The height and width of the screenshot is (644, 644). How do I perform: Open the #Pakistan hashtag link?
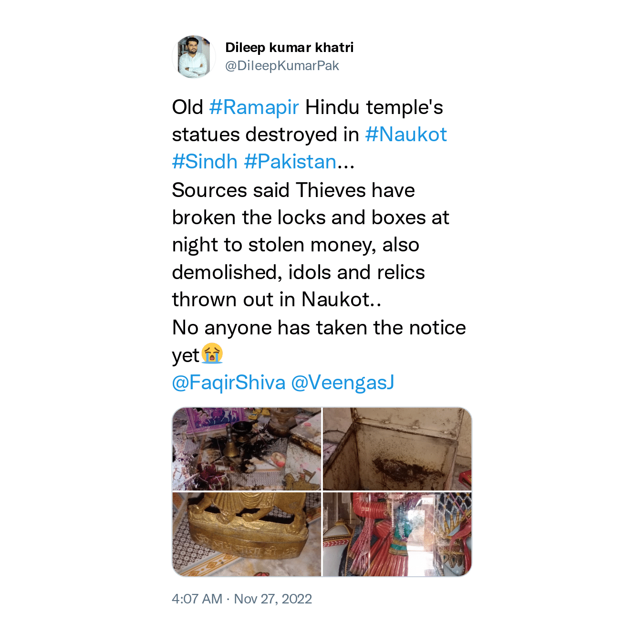click(290, 162)
